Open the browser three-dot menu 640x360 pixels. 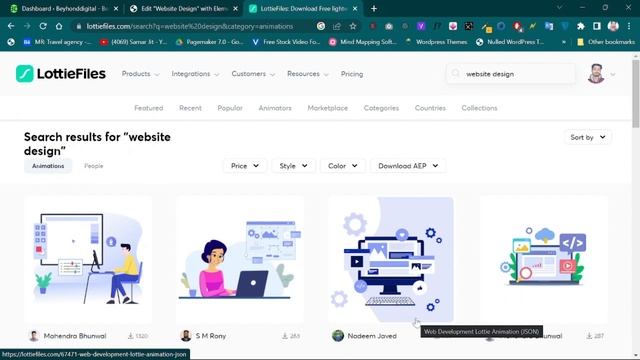pyautogui.click(x=629, y=26)
